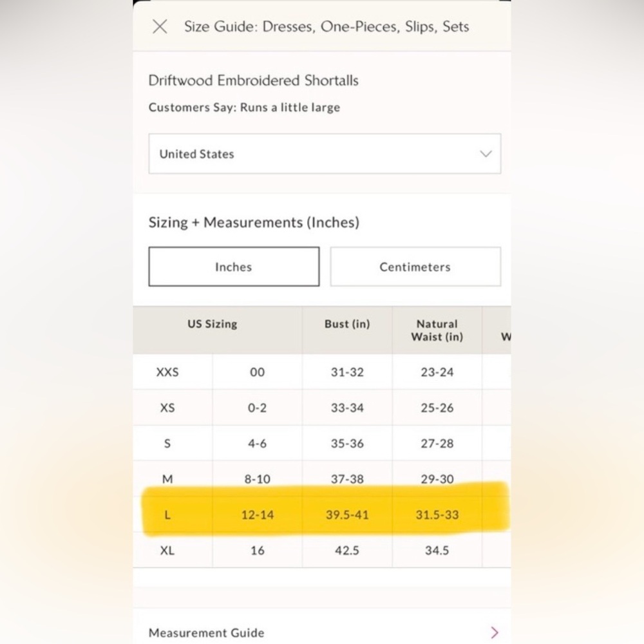Click the Bust (in) column header
Viewport: 644px width, 644px height.
[x=347, y=324]
